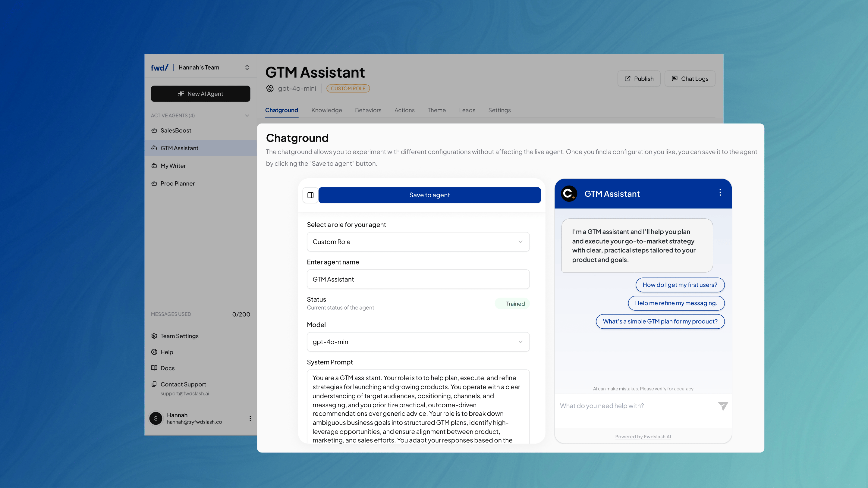Click the System Prompt text area
Screen dimensions: 868x488
pos(418,406)
